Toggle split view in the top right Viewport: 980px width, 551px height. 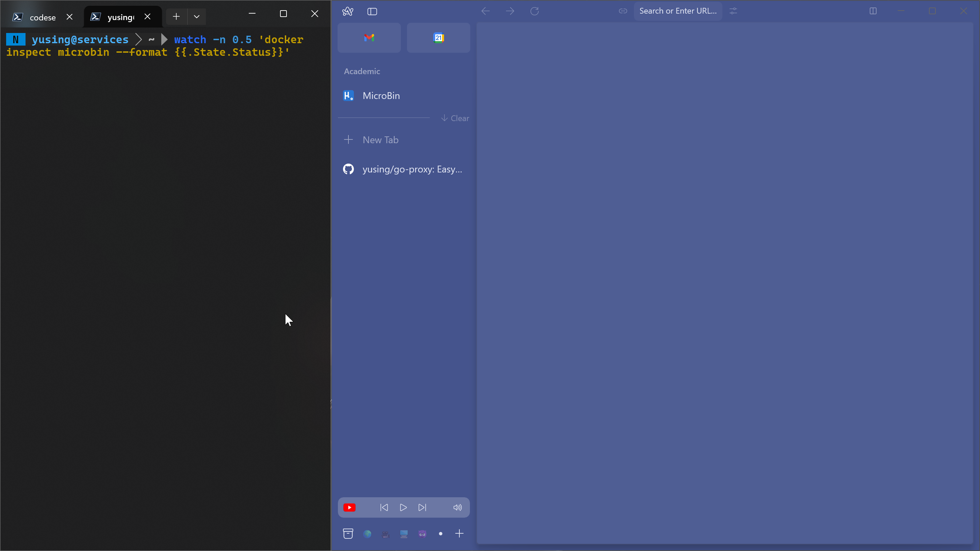[873, 11]
